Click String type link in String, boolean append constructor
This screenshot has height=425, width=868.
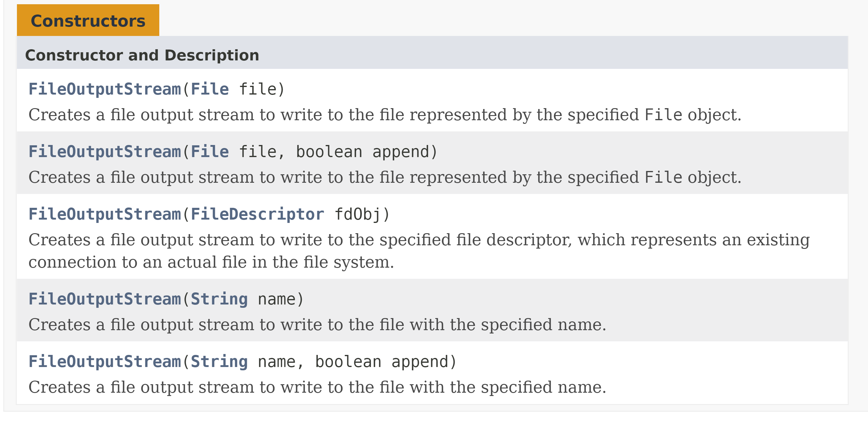219,362
